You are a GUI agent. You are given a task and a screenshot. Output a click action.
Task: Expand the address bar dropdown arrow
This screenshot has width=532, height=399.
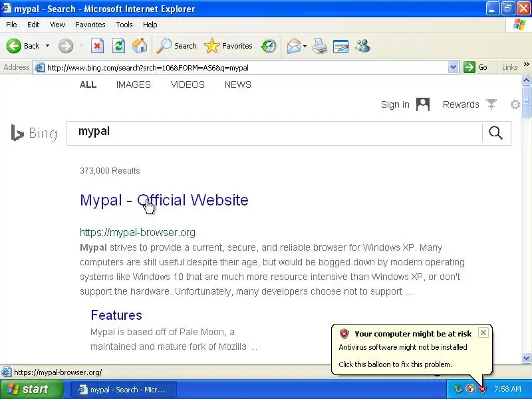(x=453, y=67)
